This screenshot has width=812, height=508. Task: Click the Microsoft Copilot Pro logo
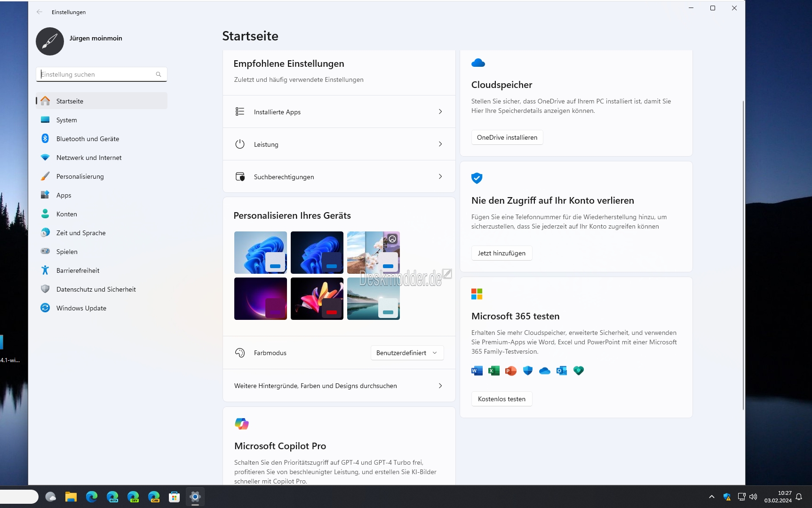click(x=242, y=423)
